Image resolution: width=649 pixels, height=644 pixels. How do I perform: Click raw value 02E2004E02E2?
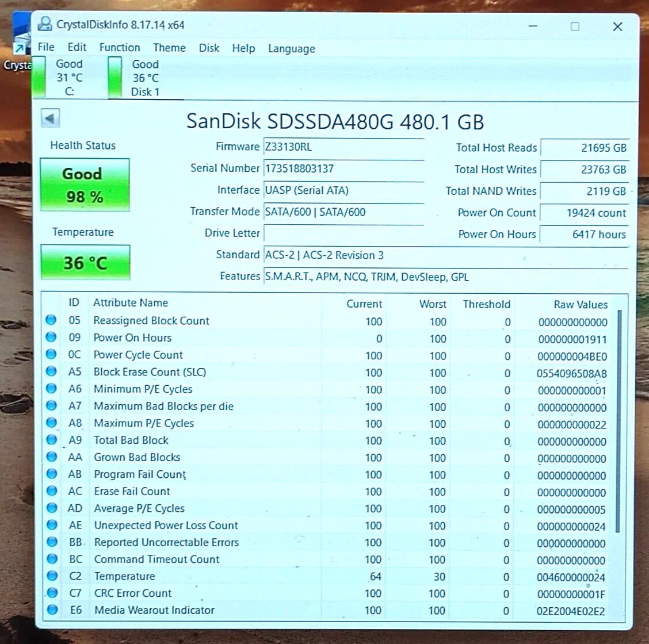coord(571,611)
